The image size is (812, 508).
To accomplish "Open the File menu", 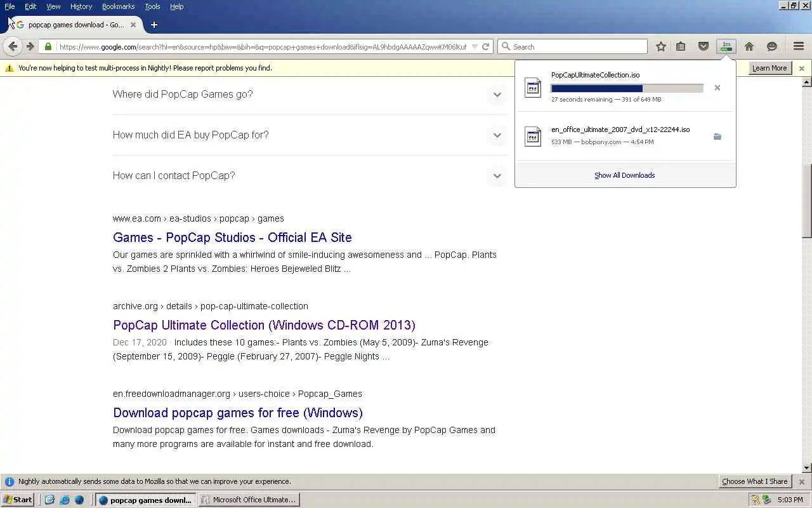I will 10,6.
